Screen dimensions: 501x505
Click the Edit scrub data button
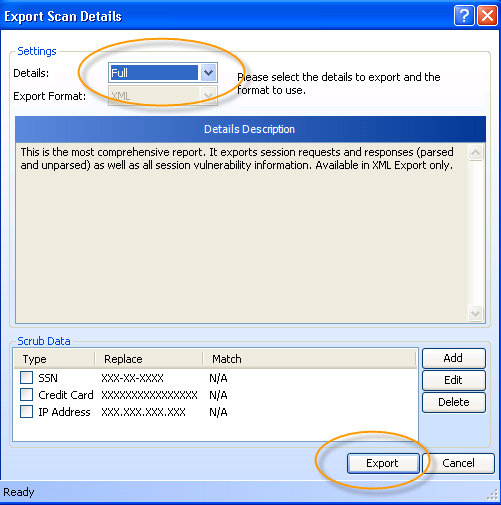pos(454,380)
